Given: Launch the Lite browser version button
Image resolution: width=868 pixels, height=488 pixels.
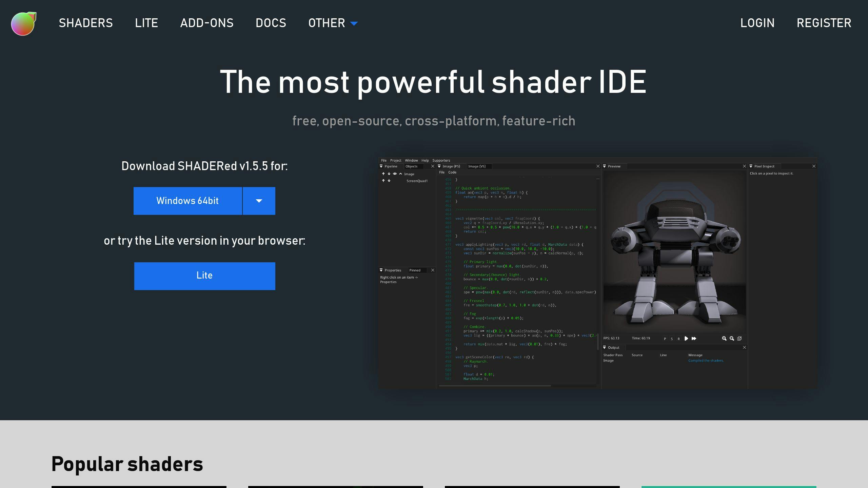Looking at the screenshot, I should coord(204,276).
